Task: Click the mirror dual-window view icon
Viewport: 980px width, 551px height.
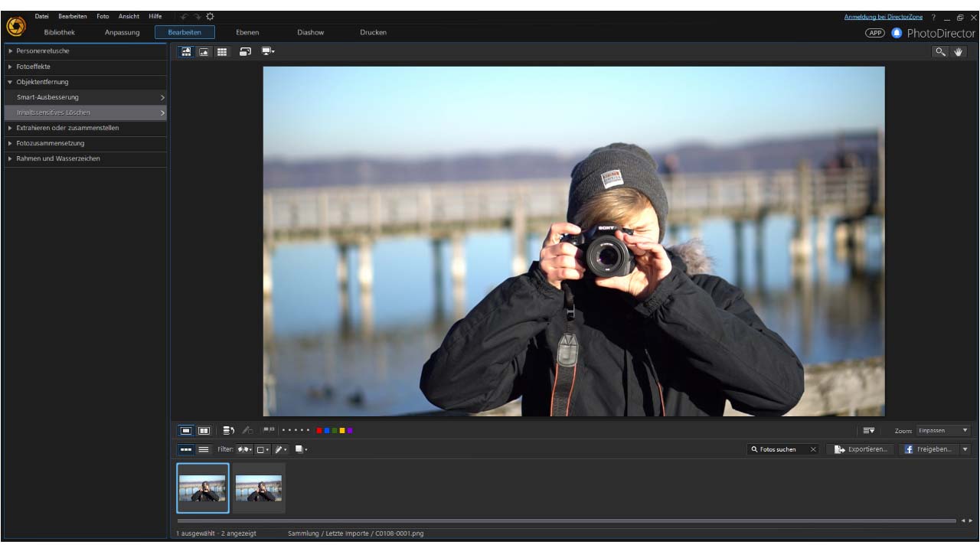Action: (x=245, y=52)
